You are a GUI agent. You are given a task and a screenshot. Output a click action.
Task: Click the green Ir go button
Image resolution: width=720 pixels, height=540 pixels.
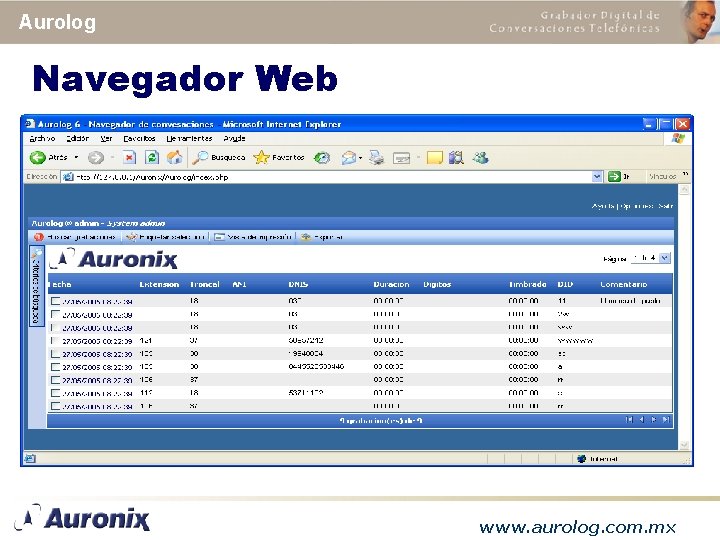tap(618, 176)
